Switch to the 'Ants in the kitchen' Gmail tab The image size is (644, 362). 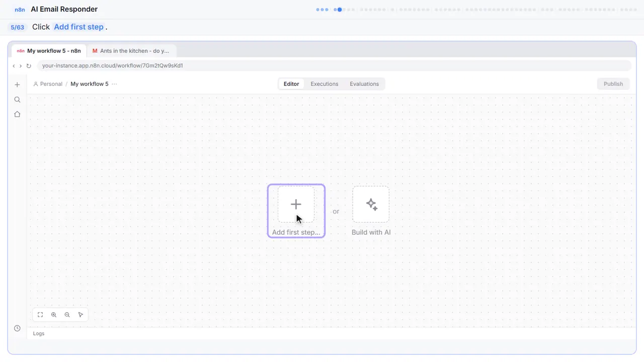click(131, 51)
